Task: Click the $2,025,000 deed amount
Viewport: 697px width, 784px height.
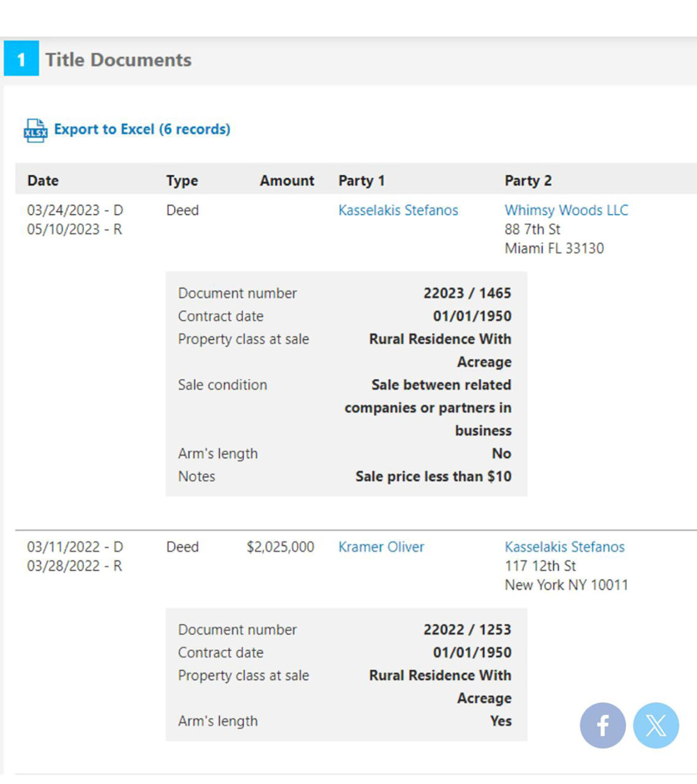Action: pyautogui.click(x=280, y=547)
